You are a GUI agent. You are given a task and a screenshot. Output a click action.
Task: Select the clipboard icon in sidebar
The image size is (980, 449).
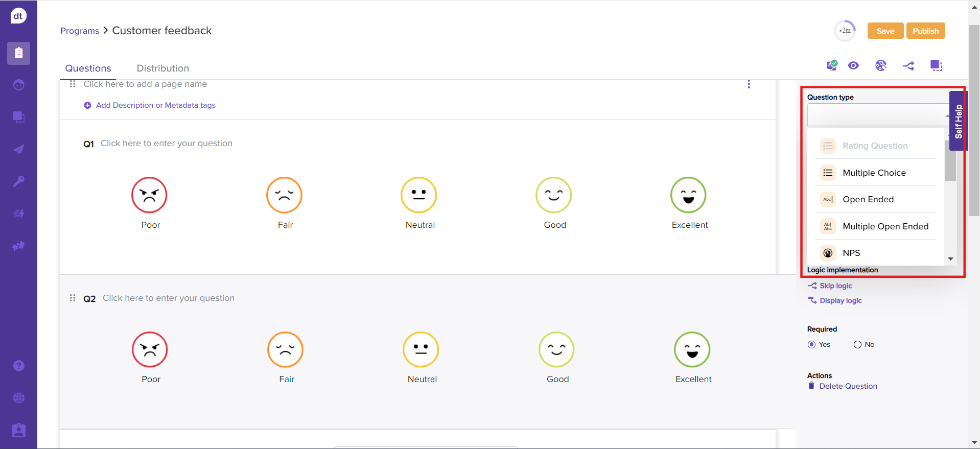(x=19, y=53)
